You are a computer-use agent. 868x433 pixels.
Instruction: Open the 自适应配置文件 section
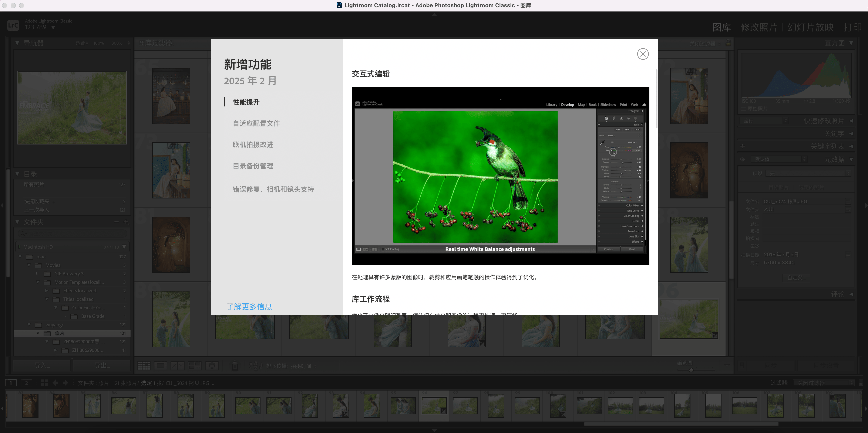[x=256, y=124]
